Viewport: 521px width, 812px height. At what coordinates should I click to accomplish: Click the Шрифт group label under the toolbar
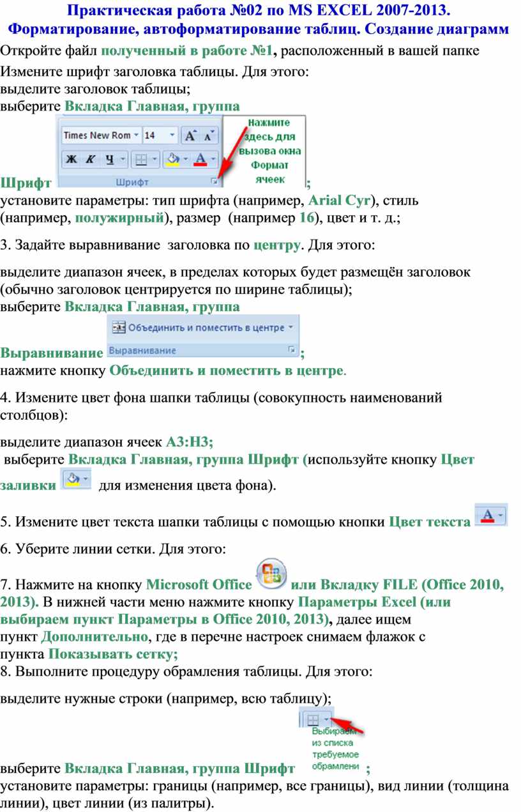click(133, 182)
